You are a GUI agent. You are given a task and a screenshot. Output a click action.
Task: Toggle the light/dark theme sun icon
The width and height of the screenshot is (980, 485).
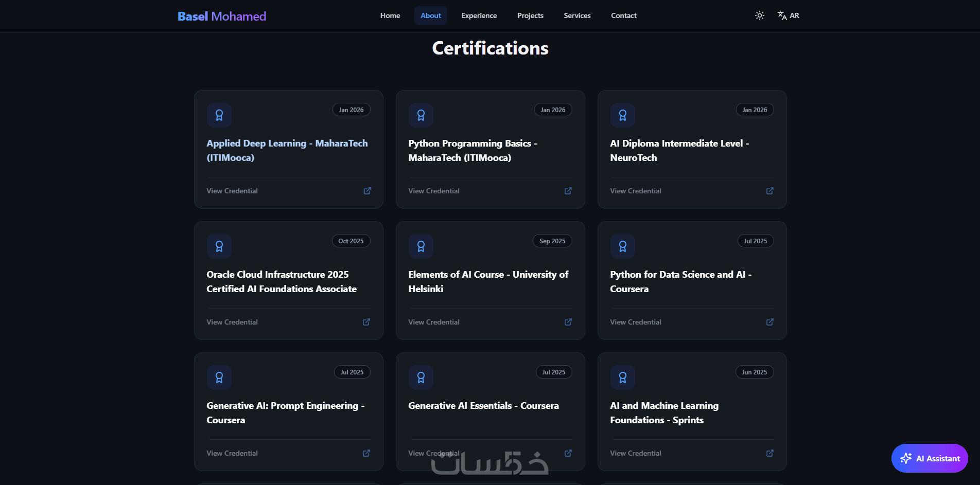(759, 15)
